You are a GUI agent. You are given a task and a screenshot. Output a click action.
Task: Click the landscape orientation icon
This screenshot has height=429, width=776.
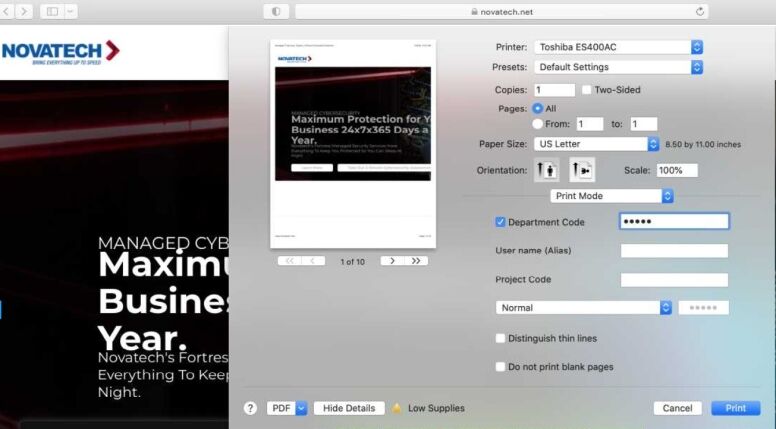coord(582,170)
